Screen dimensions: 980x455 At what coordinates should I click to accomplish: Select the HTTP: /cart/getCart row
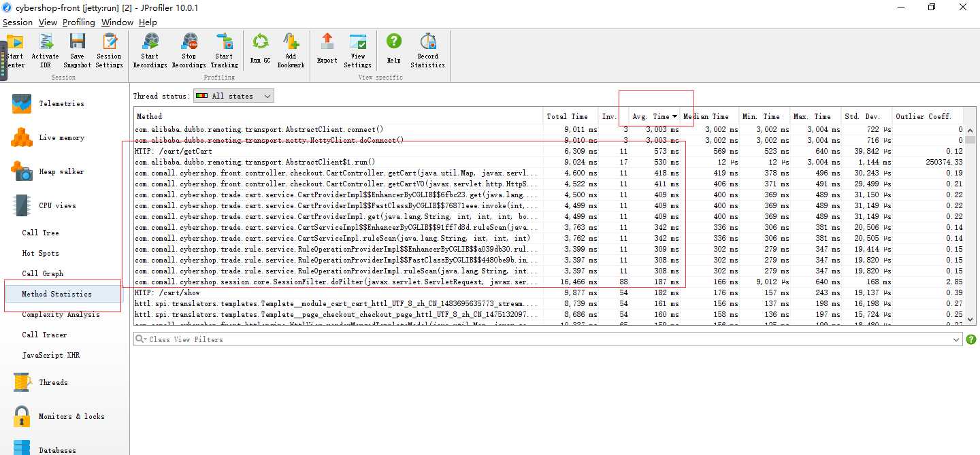(x=549, y=151)
